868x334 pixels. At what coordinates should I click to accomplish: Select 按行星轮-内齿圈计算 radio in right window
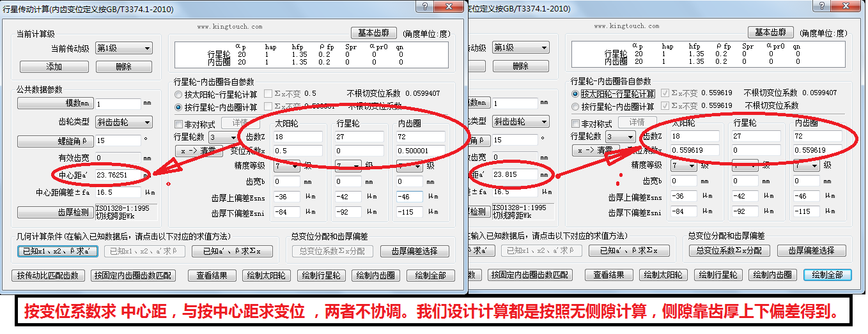pos(577,106)
